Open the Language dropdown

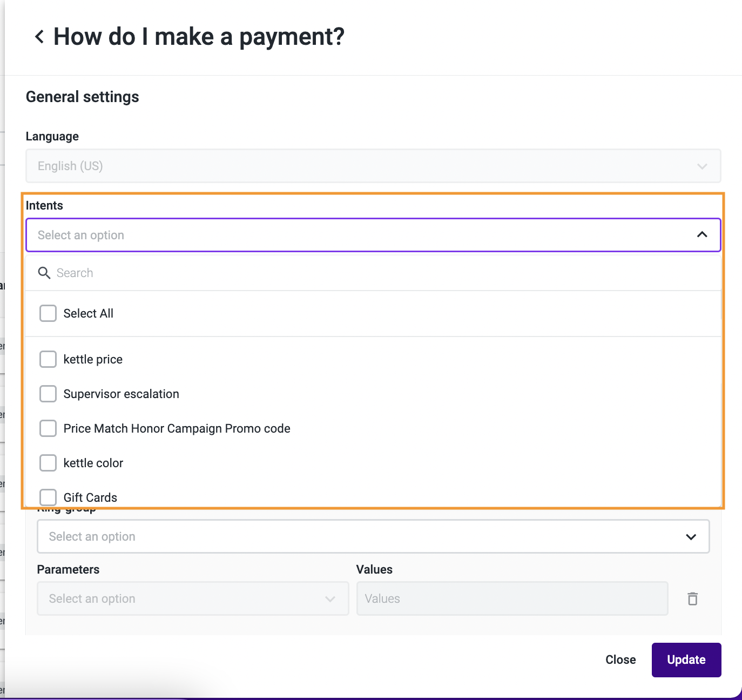point(373,166)
